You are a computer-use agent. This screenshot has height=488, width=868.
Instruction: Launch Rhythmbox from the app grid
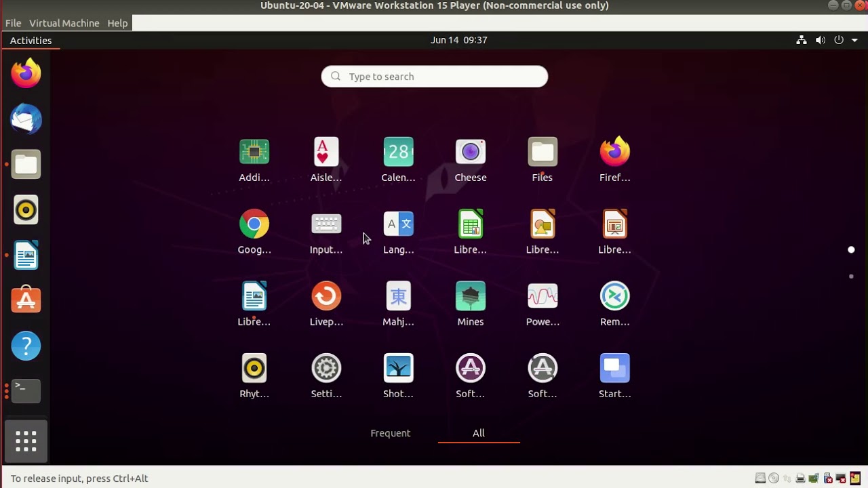click(x=254, y=376)
